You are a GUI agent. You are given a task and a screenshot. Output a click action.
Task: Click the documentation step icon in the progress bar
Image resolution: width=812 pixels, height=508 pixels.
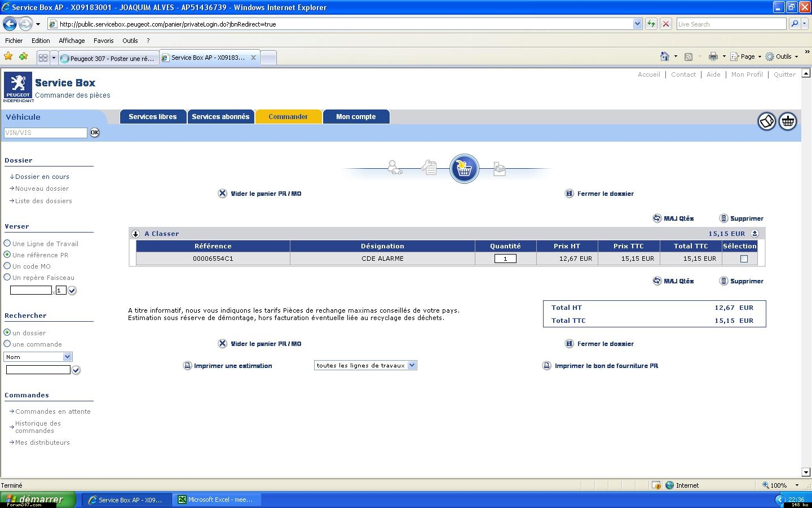430,168
